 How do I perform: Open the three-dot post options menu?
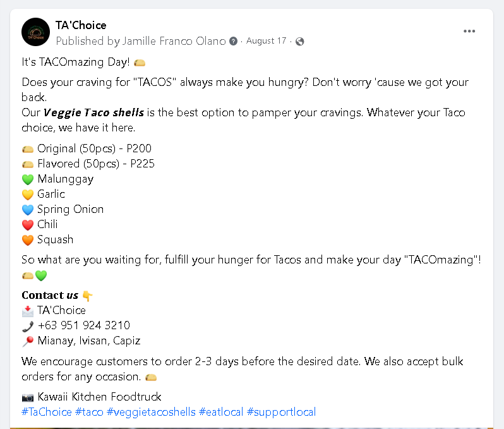click(x=469, y=31)
